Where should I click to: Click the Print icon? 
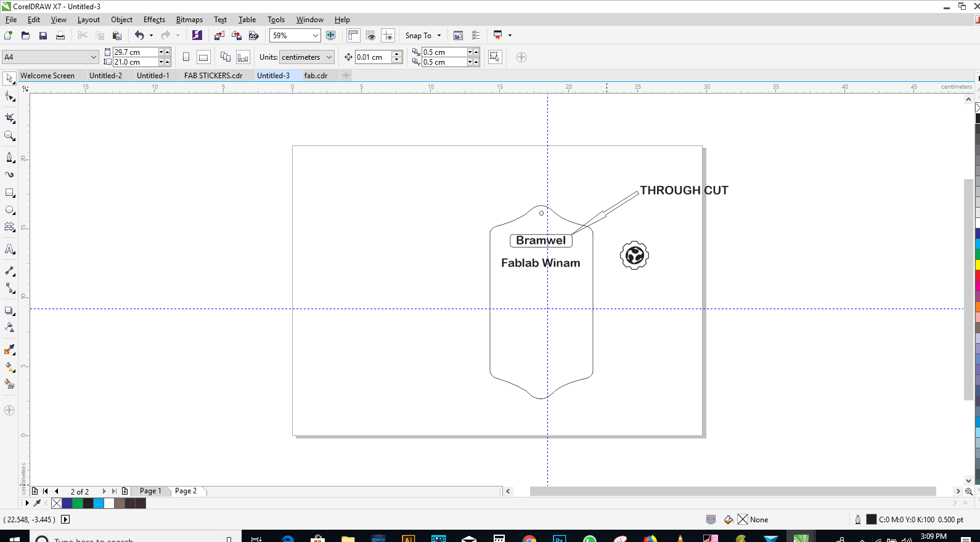pos(60,36)
